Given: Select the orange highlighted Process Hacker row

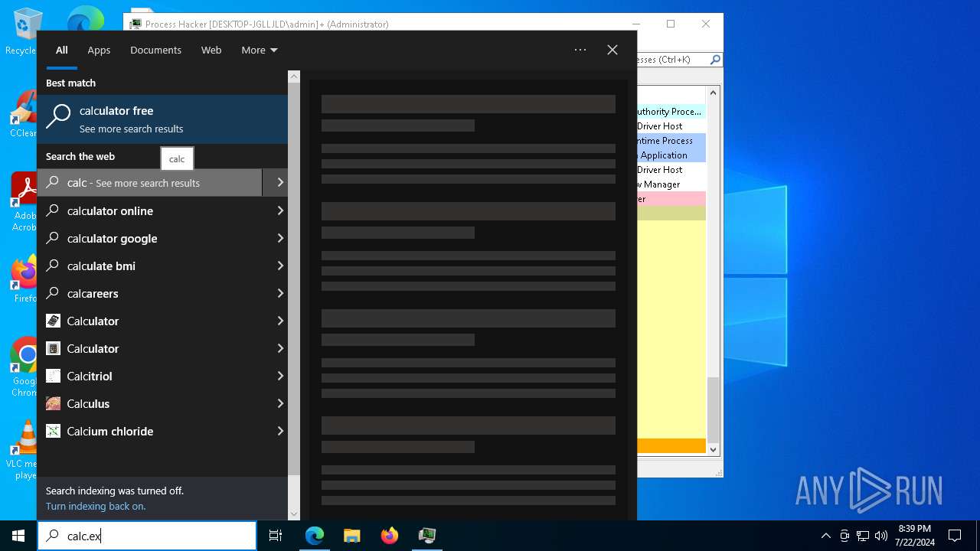Looking at the screenshot, I should 671,445.
